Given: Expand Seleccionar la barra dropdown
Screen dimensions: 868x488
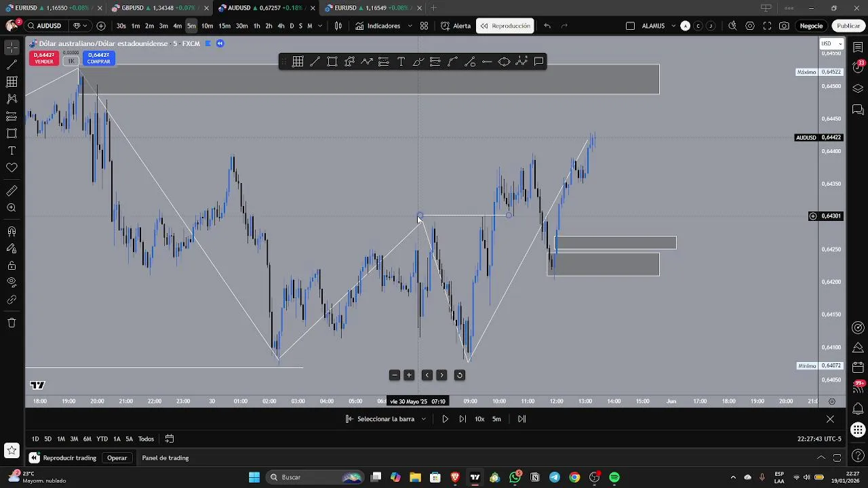Looking at the screenshot, I should [423, 419].
